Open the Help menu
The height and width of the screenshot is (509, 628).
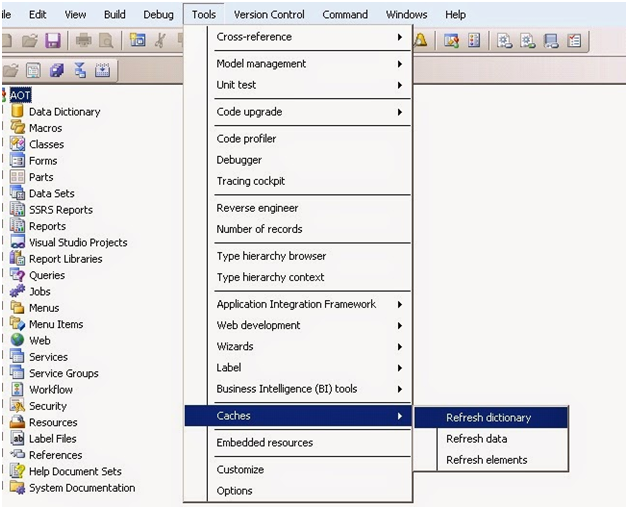(455, 14)
